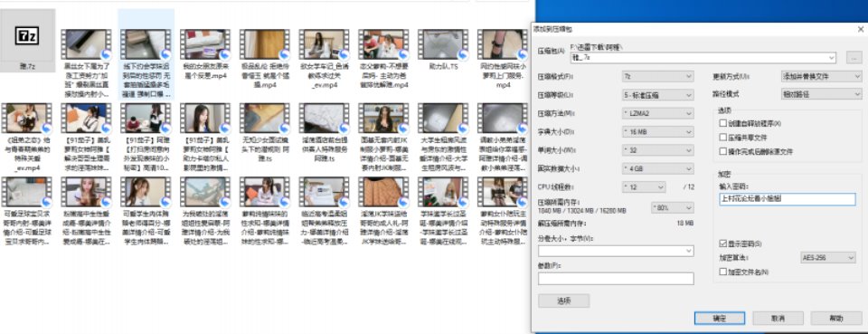The width and height of the screenshot is (868, 334).
Task: Enable the 操作完成后删除源文件 checkbox
Action: 722,151
